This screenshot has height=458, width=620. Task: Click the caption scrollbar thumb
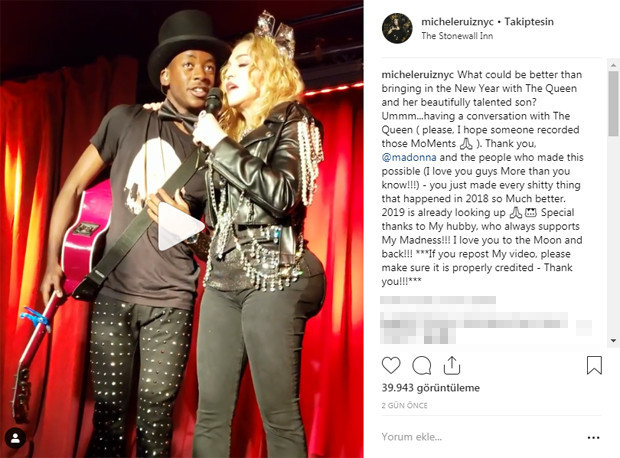[613, 104]
